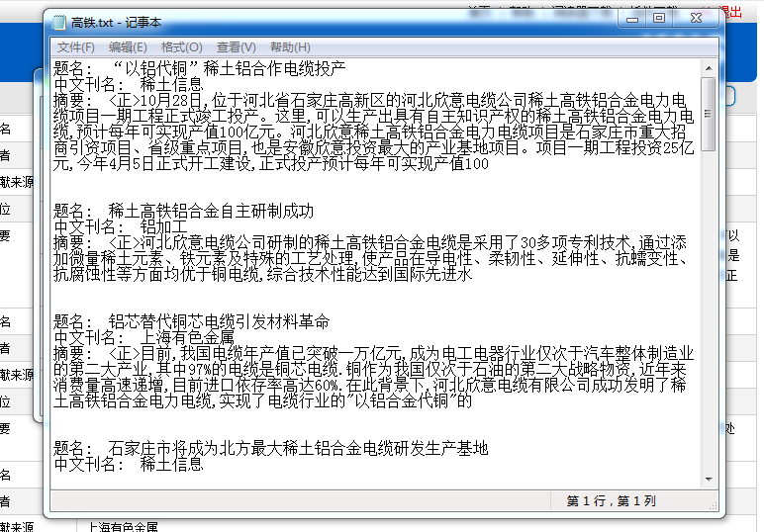Click the journal name 上海有色金属 in Notepad

coord(187,337)
